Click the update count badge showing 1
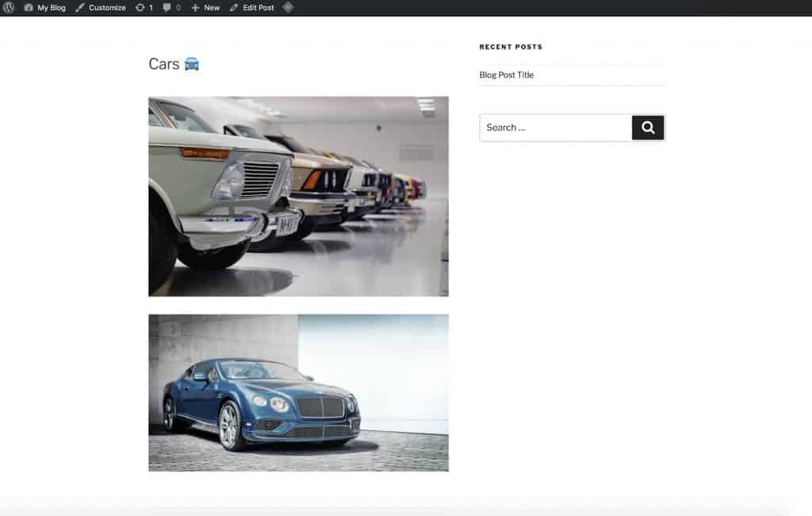 (151, 7)
